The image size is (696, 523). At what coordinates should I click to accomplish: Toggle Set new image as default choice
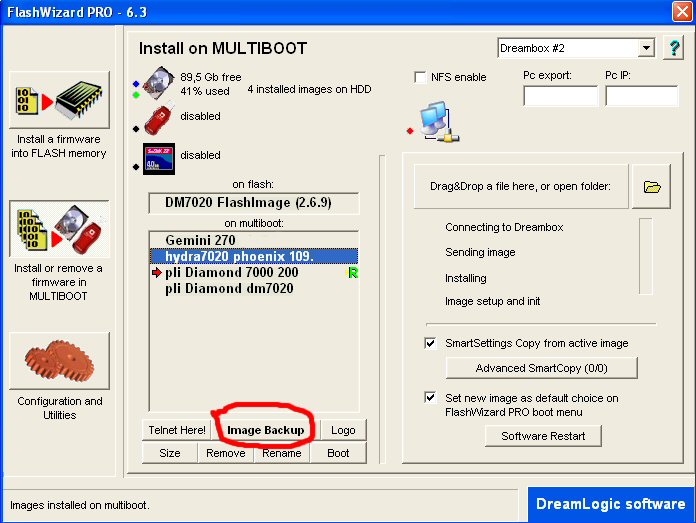[x=430, y=397]
